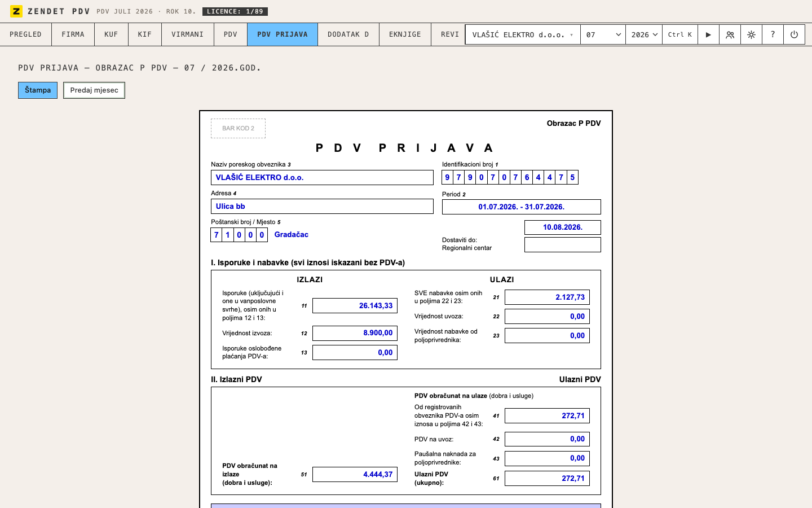Click the due date field 10.08.2026.
Viewport: 812px width, 508px height.
(563, 227)
